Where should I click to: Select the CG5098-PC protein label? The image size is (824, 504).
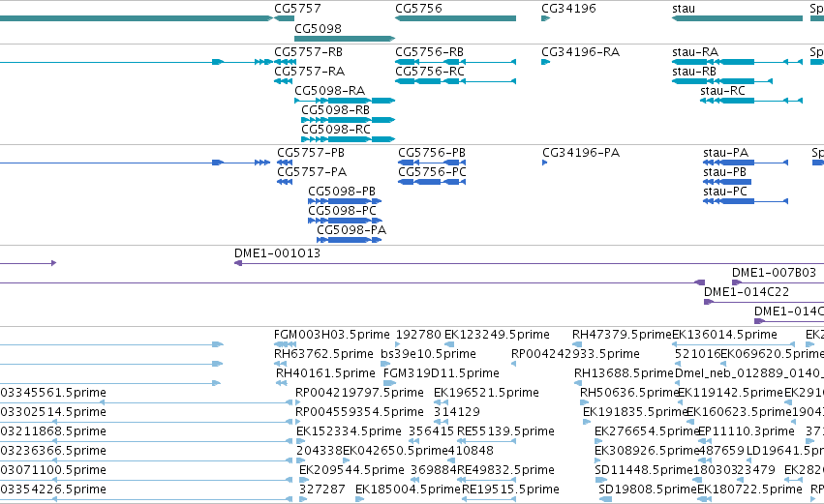pyautogui.click(x=343, y=211)
